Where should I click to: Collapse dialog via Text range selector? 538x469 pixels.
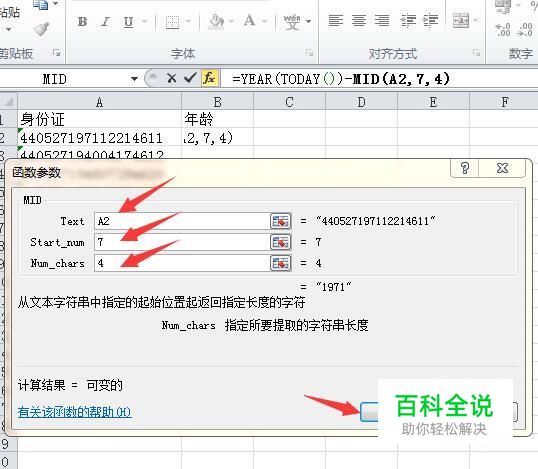coord(281,221)
